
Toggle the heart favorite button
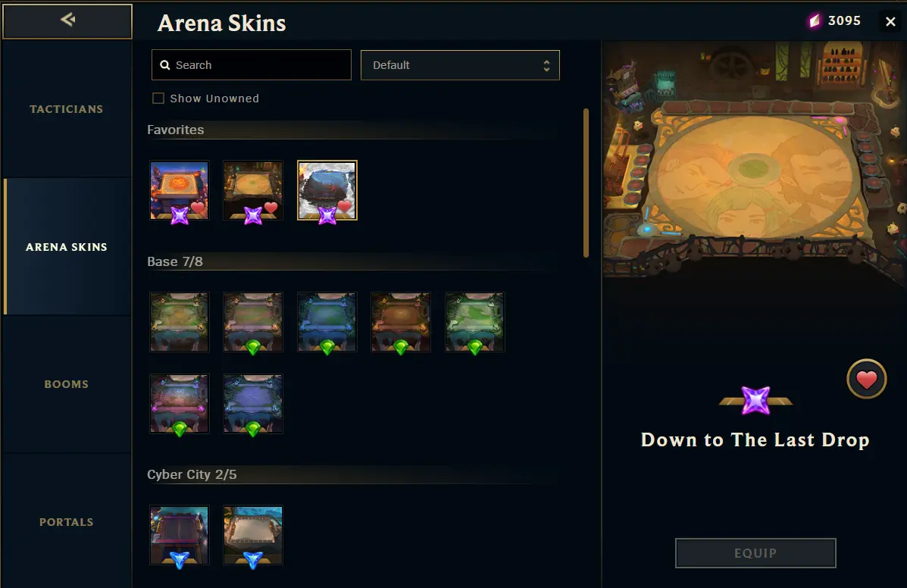866,380
